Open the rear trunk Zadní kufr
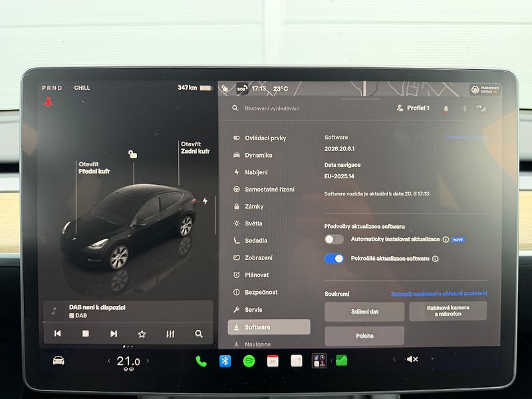The image size is (532, 399). click(195, 148)
